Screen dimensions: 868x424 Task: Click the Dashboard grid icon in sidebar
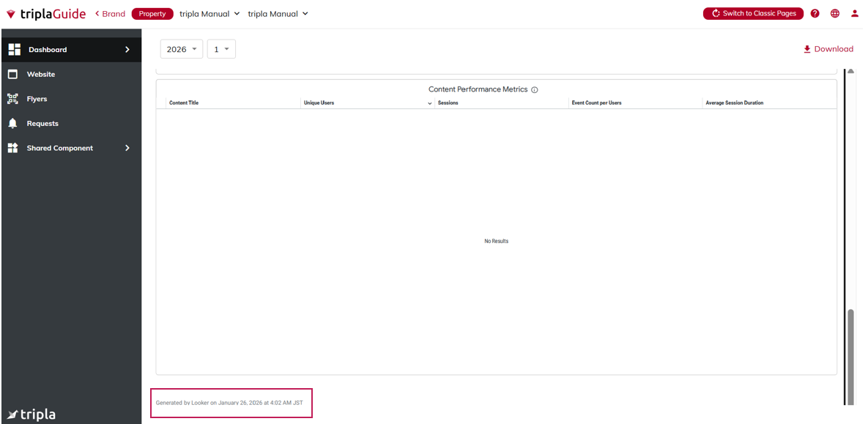coord(14,49)
